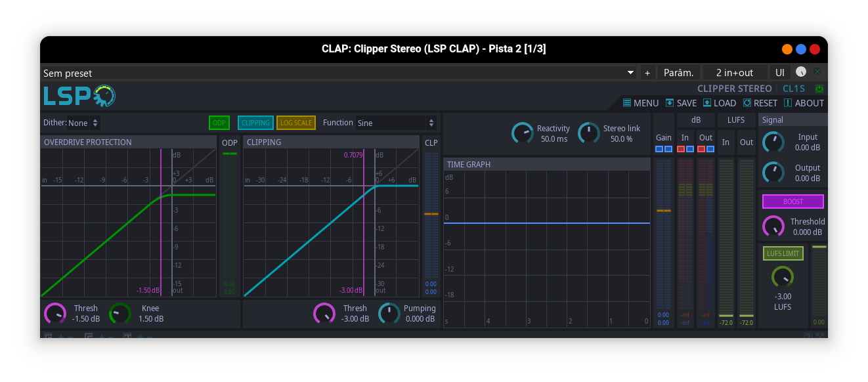868x382 pixels.
Task: Click the LOAD icon to load a preset
Action: (720, 103)
